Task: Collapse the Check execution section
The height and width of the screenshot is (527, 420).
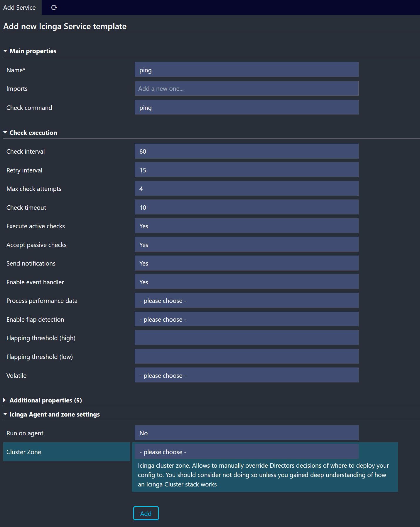Action: tap(33, 133)
